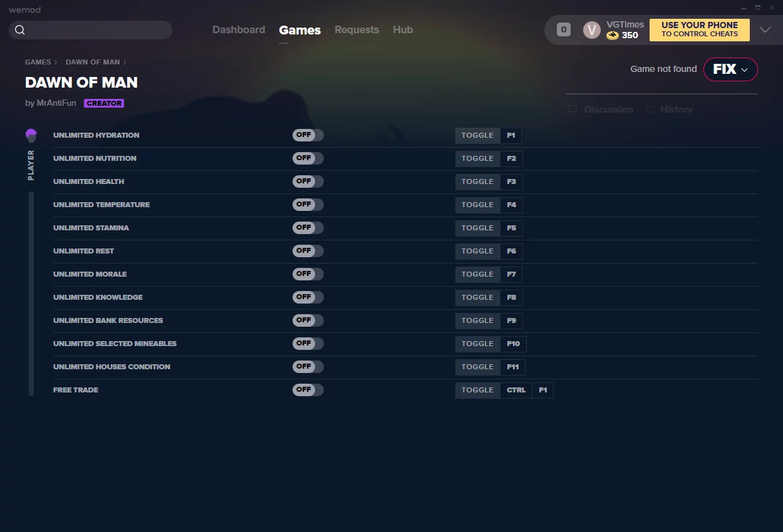Click TOGGLE button for Unlimited Hydration
The width and height of the screenshot is (783, 532).
[x=478, y=135]
